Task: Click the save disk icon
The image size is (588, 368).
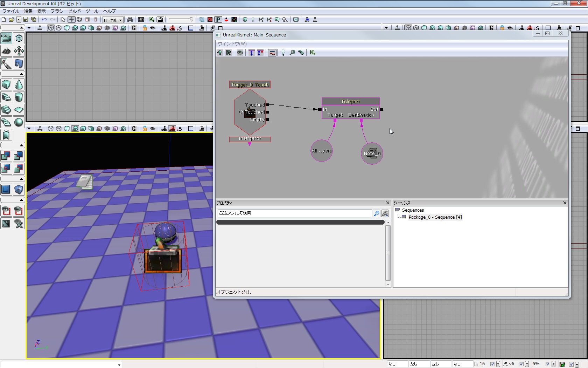Action: (x=26, y=20)
